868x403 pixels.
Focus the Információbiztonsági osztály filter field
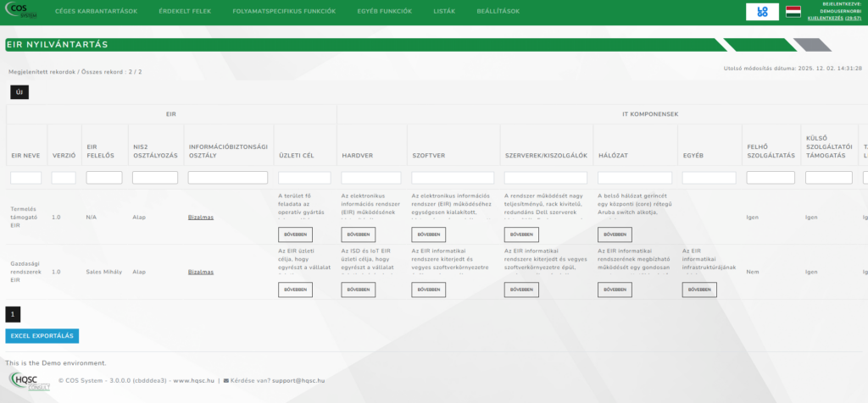pos(228,178)
